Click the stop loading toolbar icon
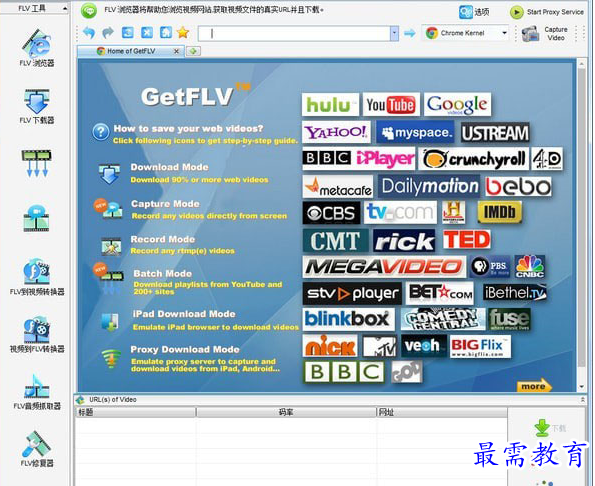Screen dimensions: 595x486 coord(147,33)
